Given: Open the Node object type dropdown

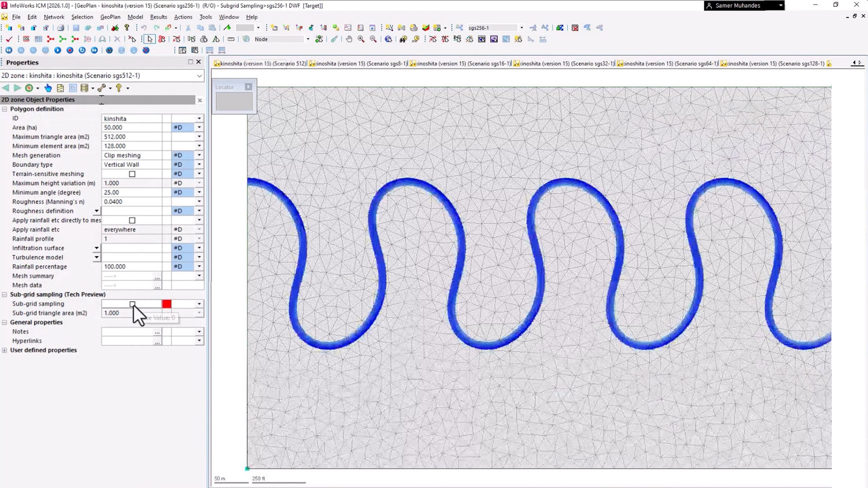Looking at the screenshot, I should coord(308,39).
